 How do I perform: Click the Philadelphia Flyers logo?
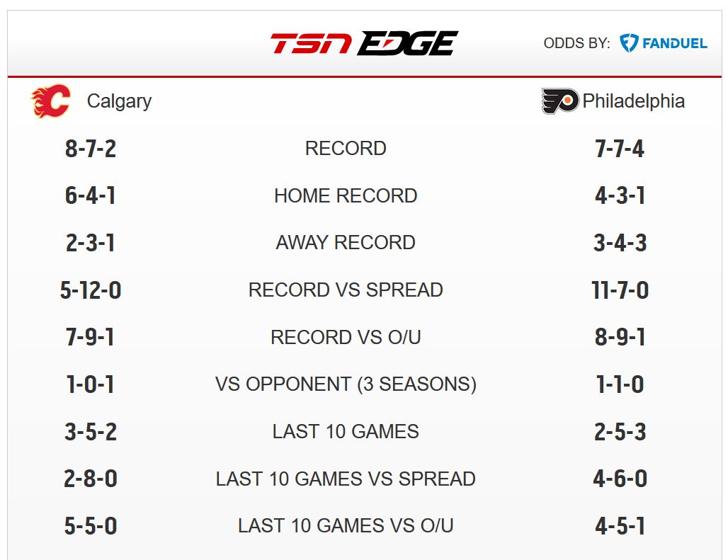[560, 101]
